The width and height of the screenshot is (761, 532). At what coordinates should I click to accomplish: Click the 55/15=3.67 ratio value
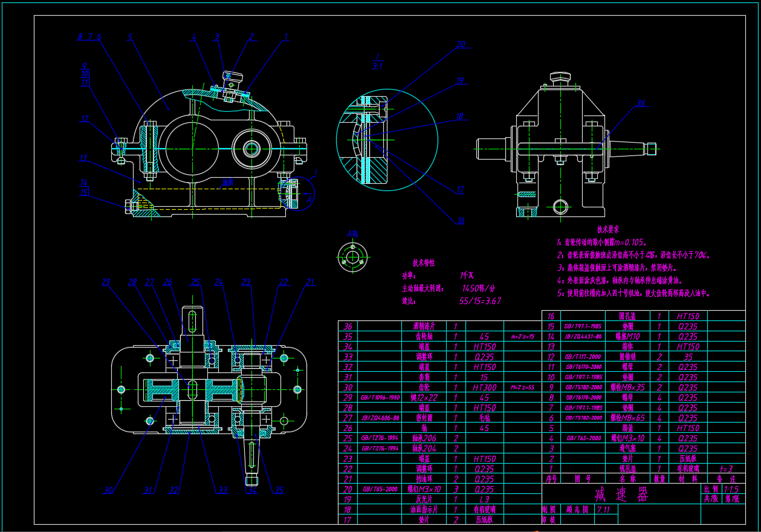tap(481, 300)
